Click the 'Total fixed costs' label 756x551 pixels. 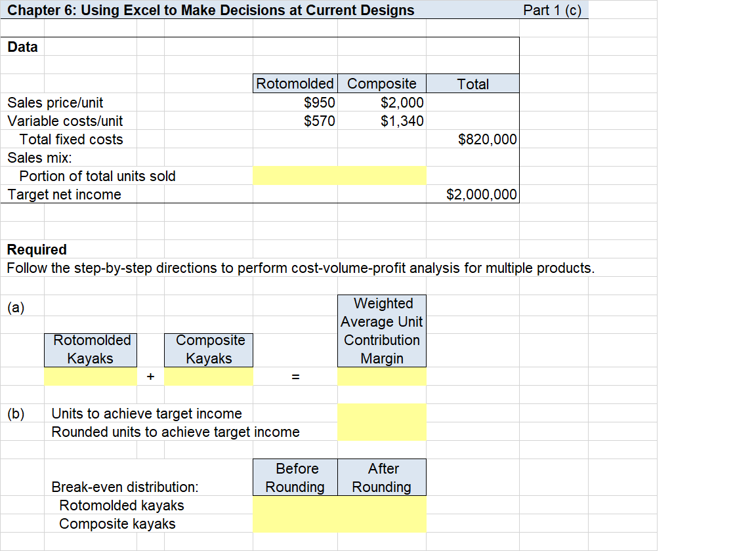tap(71, 139)
